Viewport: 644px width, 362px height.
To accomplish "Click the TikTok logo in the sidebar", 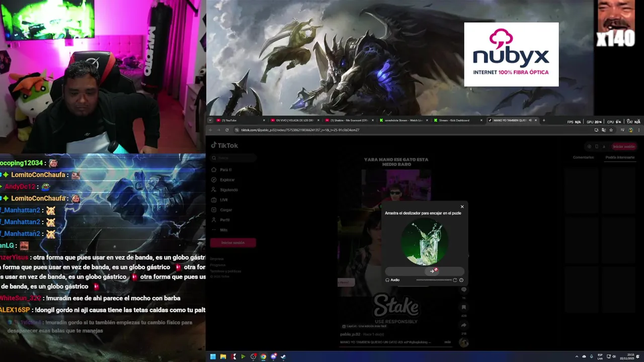I will pyautogui.click(x=224, y=145).
